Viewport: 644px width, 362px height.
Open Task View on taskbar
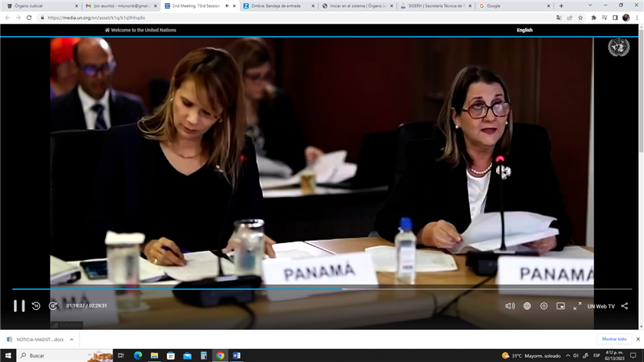click(121, 355)
